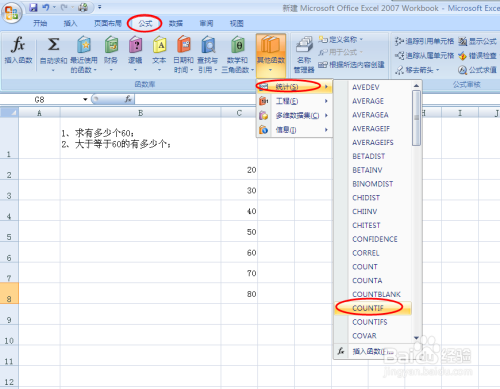Image resolution: width=500 pixels, height=389 pixels.
Task: Select AVERAGE from the function list
Action: pos(373,101)
